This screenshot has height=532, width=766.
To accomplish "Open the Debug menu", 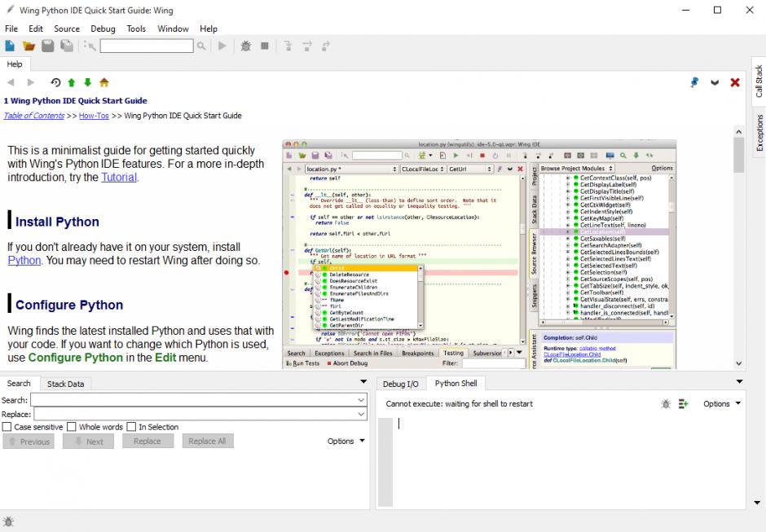I will (103, 29).
